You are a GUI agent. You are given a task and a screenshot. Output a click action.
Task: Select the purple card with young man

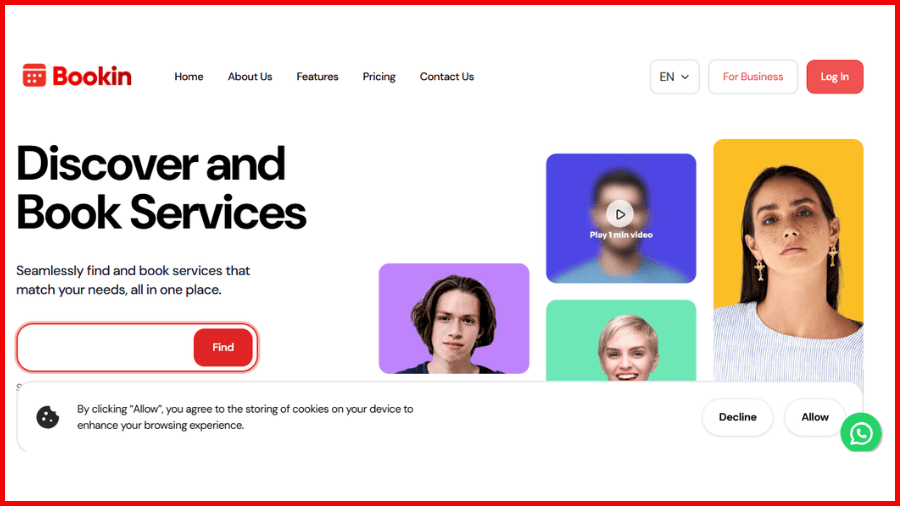[x=454, y=318]
